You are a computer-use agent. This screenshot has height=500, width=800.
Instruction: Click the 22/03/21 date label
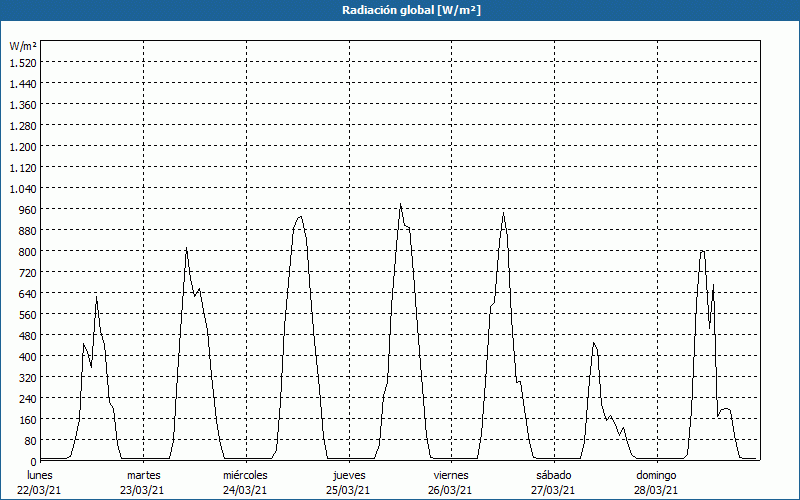[x=40, y=490]
